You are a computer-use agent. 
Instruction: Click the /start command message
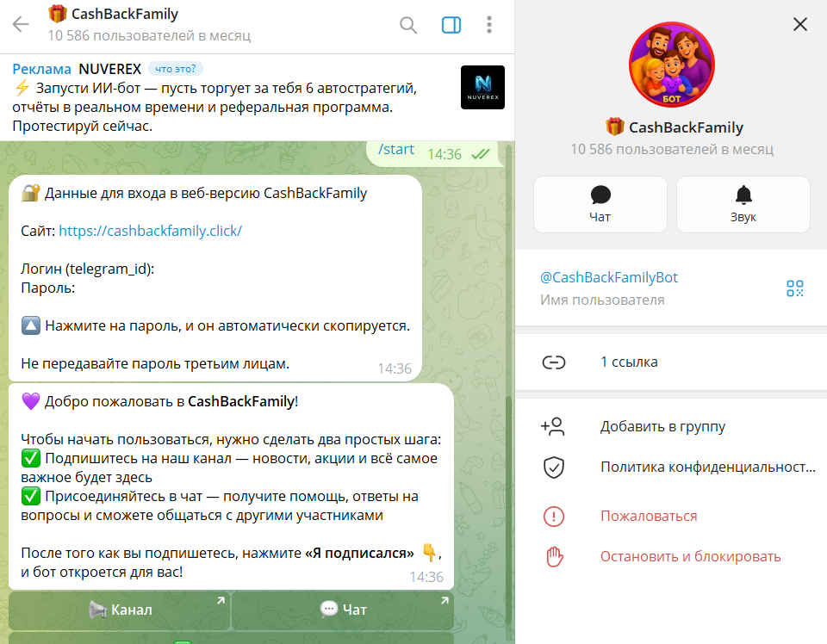click(396, 150)
